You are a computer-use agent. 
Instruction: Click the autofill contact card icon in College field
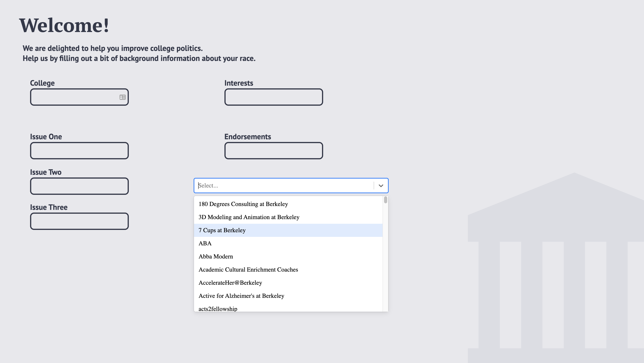tap(122, 97)
